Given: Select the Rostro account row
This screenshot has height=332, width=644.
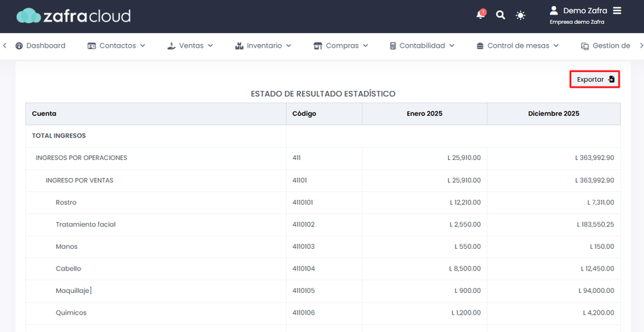Looking at the screenshot, I should pyautogui.click(x=323, y=203).
